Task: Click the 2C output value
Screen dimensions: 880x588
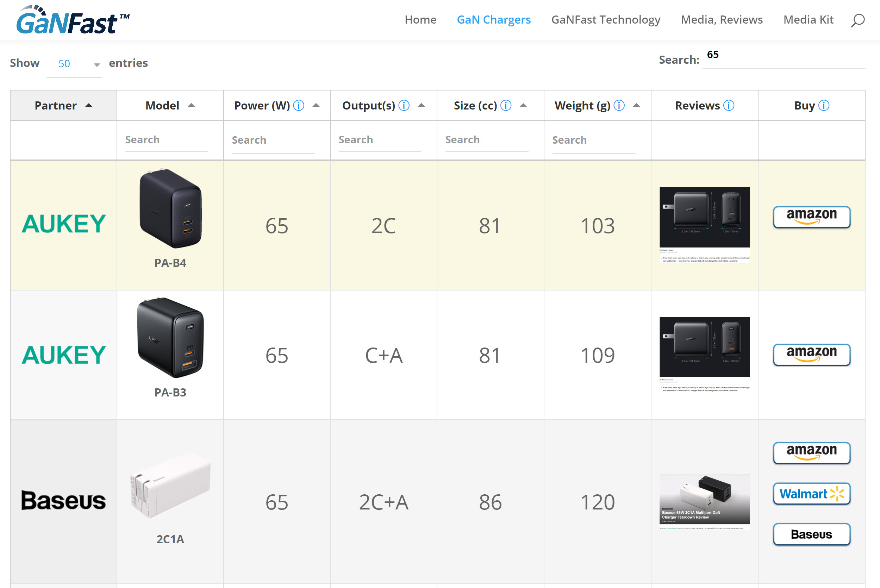Action: (383, 226)
